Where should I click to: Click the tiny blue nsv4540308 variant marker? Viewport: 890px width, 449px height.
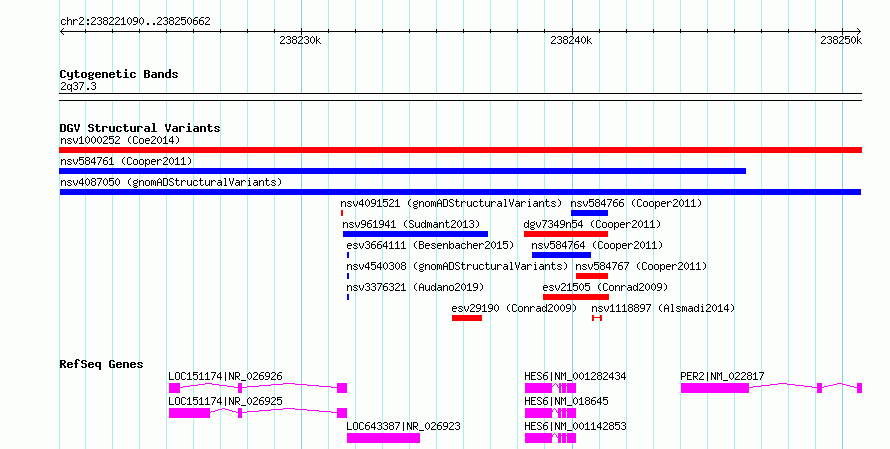pyautogui.click(x=348, y=276)
